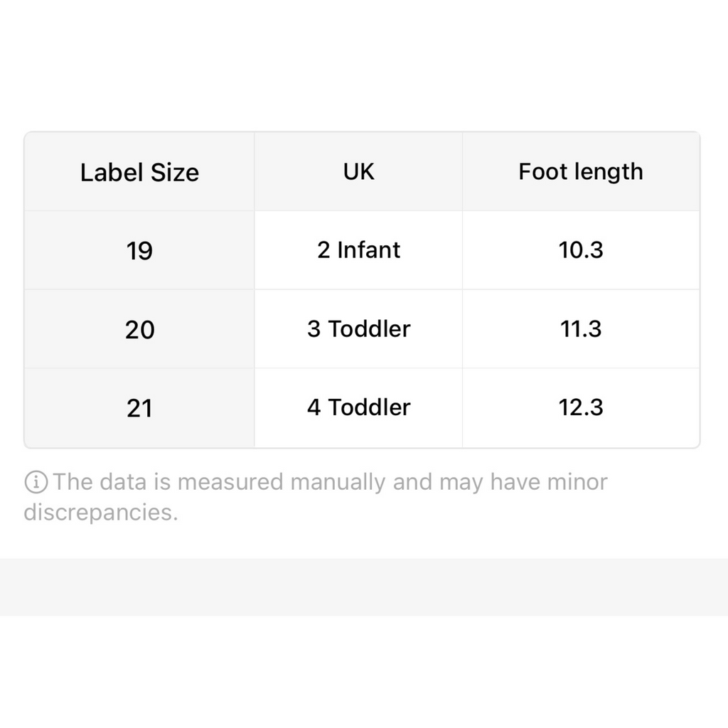The image size is (728, 728).
Task: Click the word discrepancies in the note
Action: pos(101,513)
